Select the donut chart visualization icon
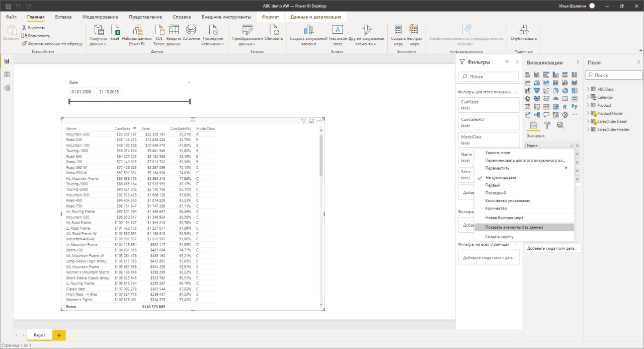Image resolution: width=644 pixels, height=349 pixels. (565, 91)
